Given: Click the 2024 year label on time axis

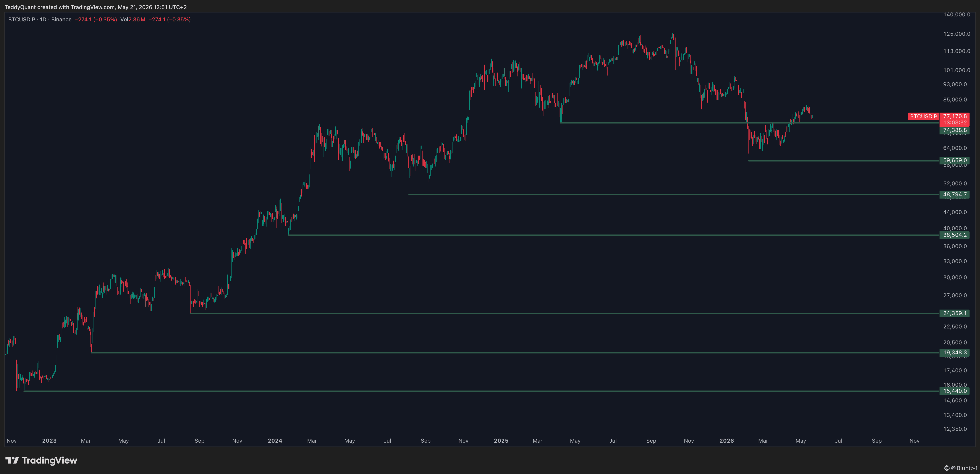Looking at the screenshot, I should coord(275,441).
